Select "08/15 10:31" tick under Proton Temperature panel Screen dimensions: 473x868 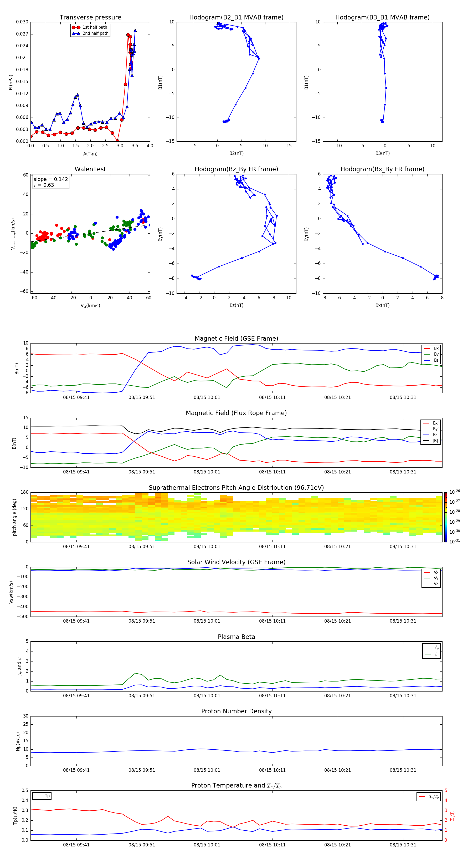click(x=403, y=845)
